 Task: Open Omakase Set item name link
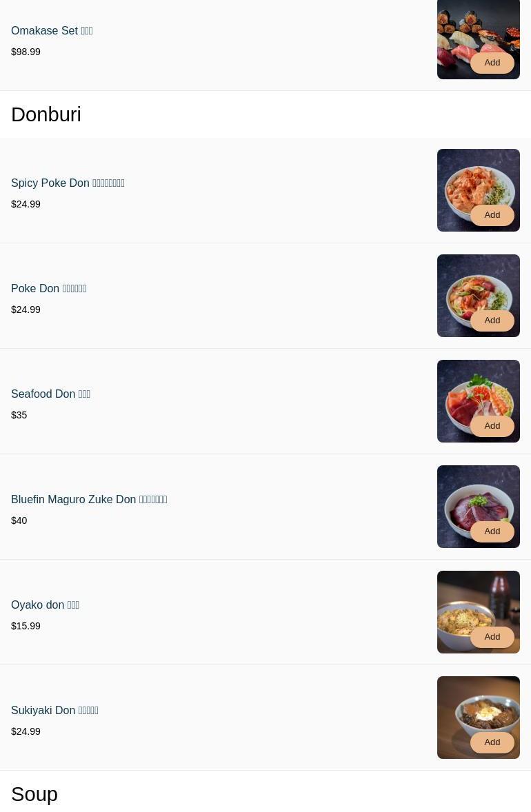click(52, 31)
